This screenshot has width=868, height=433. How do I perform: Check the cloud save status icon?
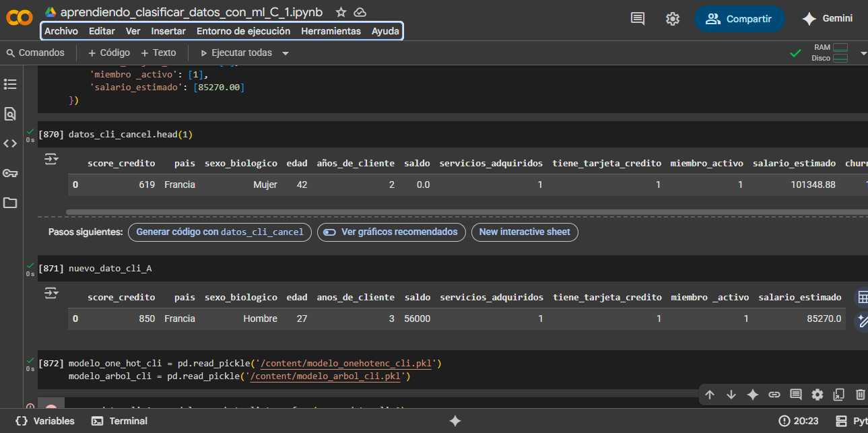[360, 12]
